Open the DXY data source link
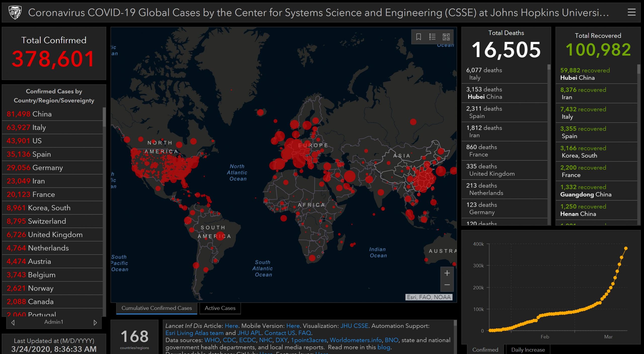Image resolution: width=644 pixels, height=354 pixels. (x=281, y=340)
